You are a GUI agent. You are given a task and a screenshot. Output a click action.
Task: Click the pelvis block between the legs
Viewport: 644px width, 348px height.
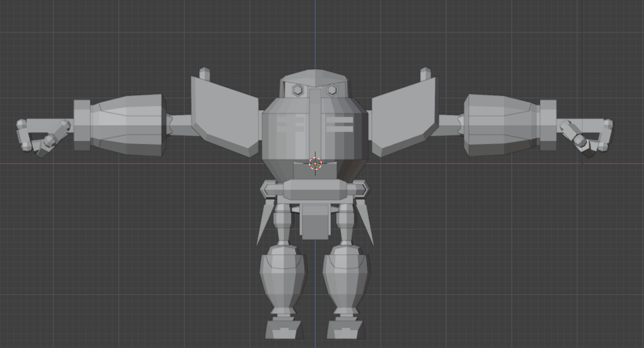314,222
